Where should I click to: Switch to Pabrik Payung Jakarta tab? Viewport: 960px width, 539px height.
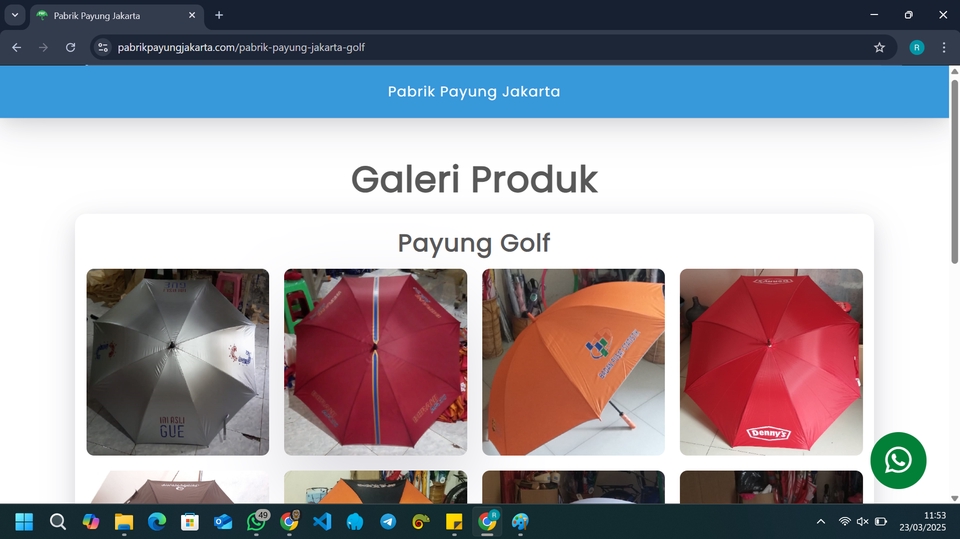point(116,15)
